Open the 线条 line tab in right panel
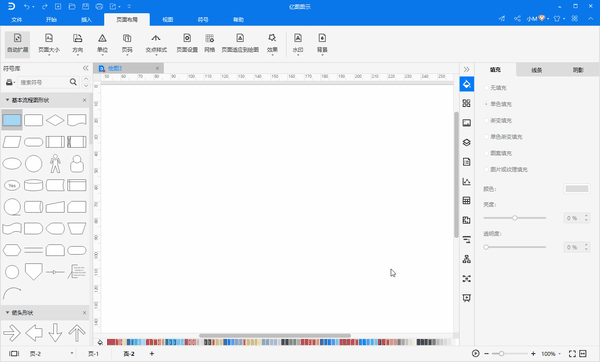Image resolution: width=600 pixels, height=362 pixels. point(536,70)
